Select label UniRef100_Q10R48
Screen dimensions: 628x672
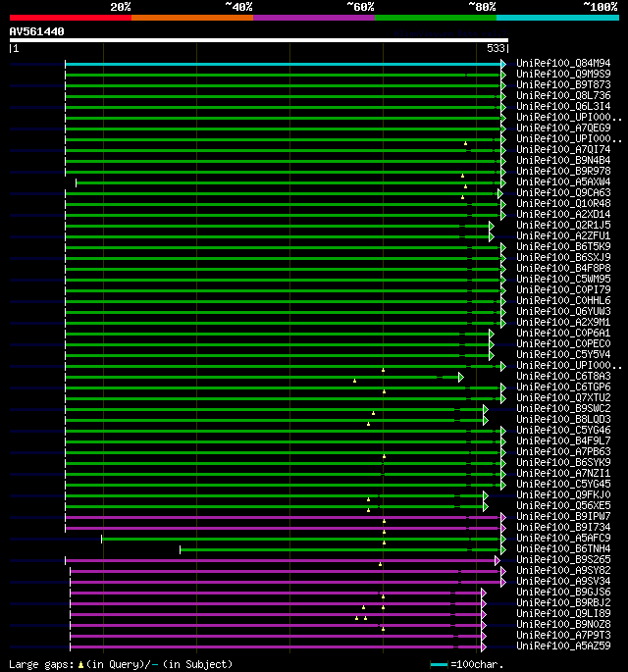tap(563, 204)
